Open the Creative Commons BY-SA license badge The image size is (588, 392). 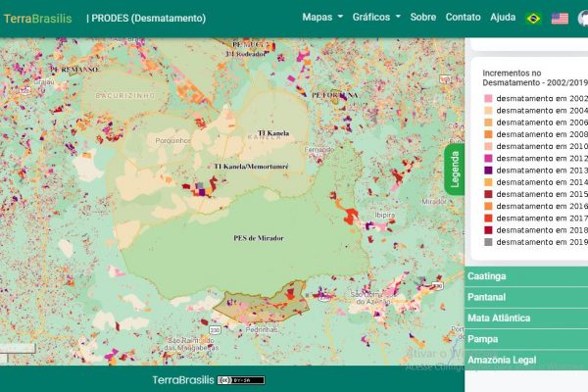tap(241, 379)
